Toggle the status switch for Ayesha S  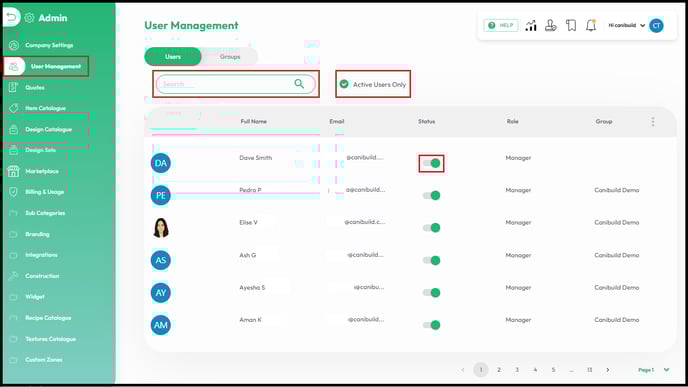click(x=431, y=293)
